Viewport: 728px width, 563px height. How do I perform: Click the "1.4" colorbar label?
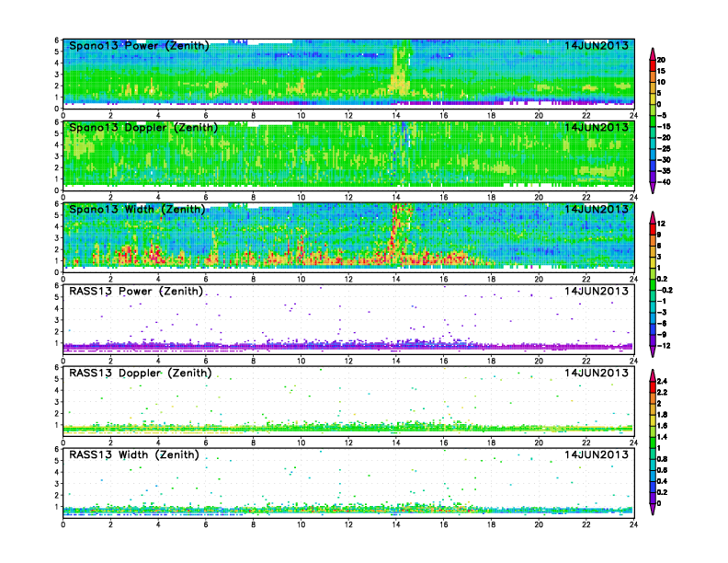(662, 437)
